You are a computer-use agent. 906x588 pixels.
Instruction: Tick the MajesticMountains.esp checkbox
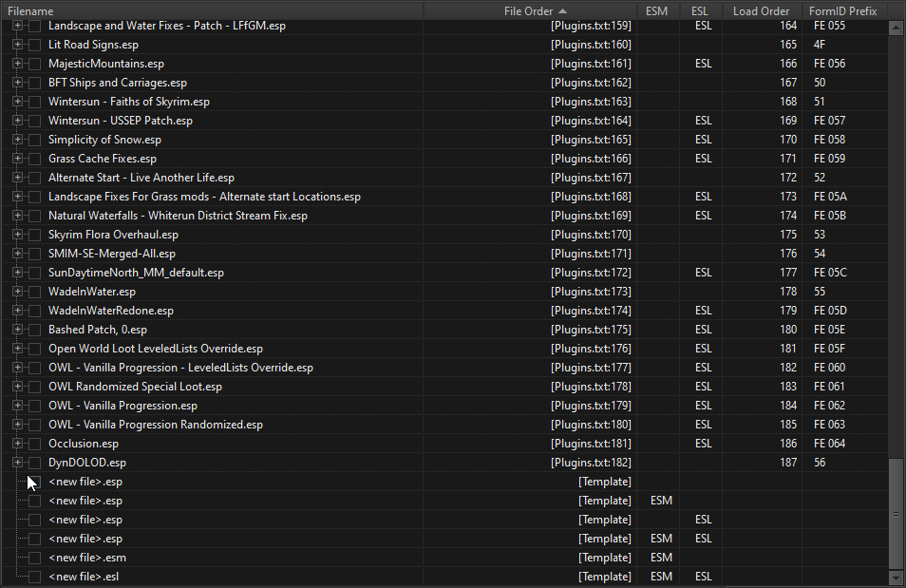click(x=35, y=64)
